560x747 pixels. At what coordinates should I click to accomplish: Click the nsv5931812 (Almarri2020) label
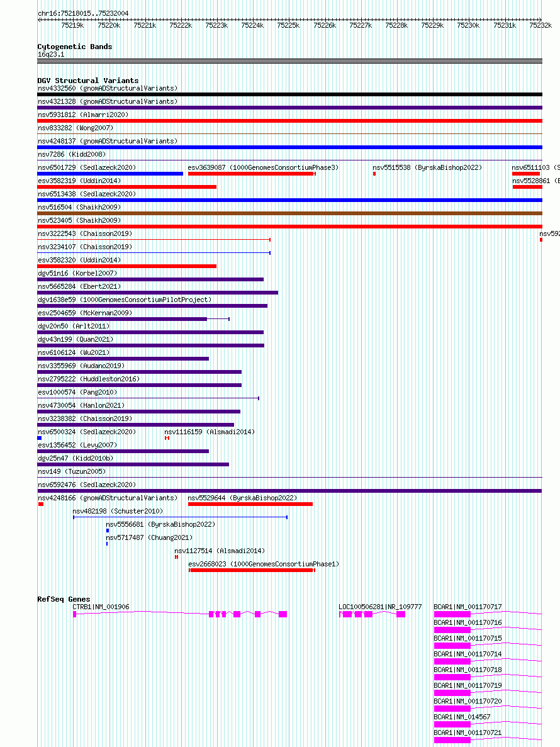click(x=83, y=115)
